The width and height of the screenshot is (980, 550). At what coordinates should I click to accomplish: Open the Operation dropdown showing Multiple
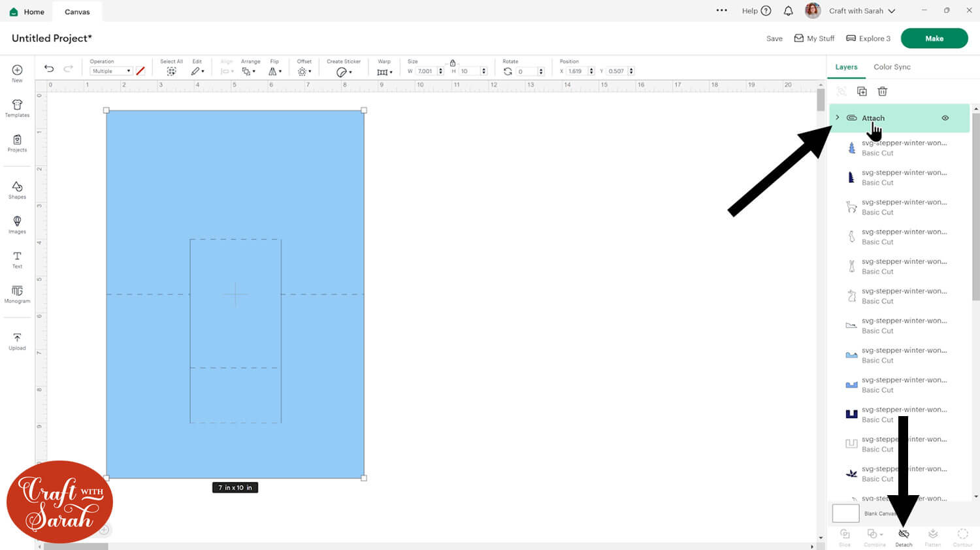point(111,71)
